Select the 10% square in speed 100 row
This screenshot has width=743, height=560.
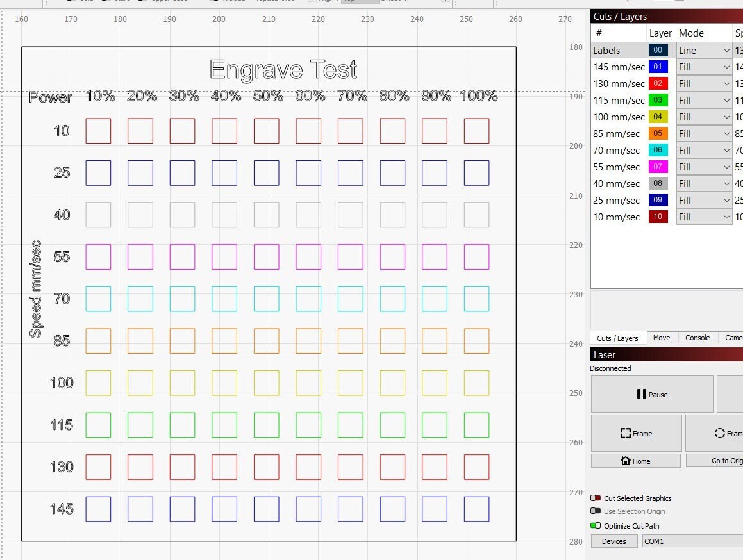[98, 383]
